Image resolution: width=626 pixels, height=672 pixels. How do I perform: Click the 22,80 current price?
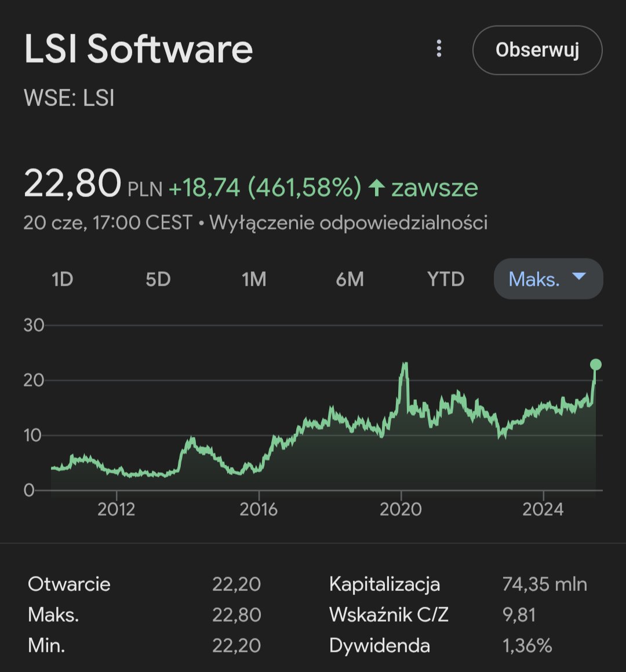[72, 184]
